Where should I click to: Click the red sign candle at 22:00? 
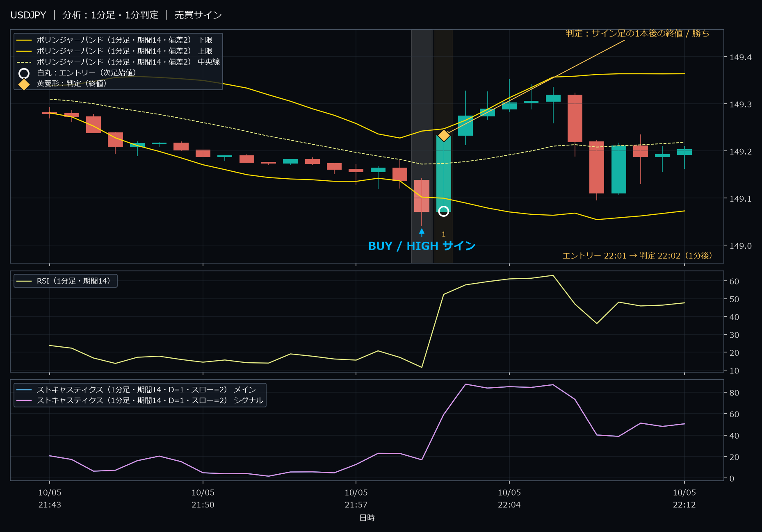pyautogui.click(x=422, y=196)
